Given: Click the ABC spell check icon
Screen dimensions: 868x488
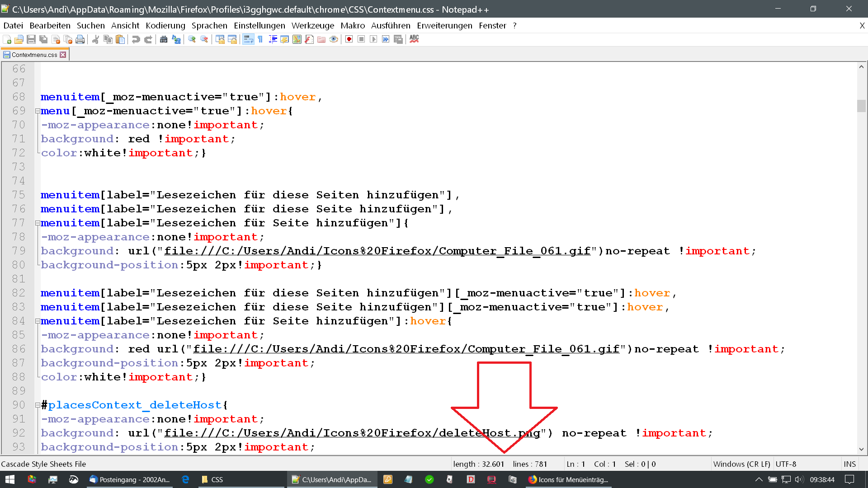Looking at the screenshot, I should 414,39.
